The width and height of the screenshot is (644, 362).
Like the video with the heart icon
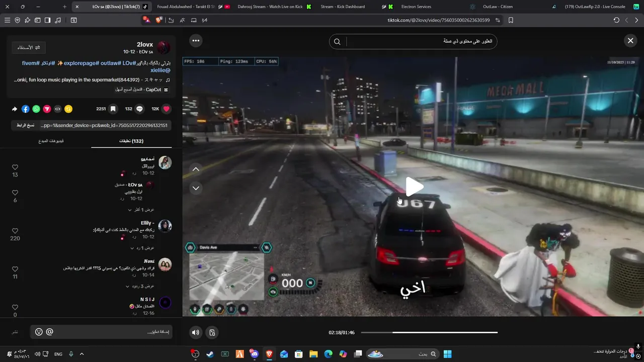coord(167,109)
